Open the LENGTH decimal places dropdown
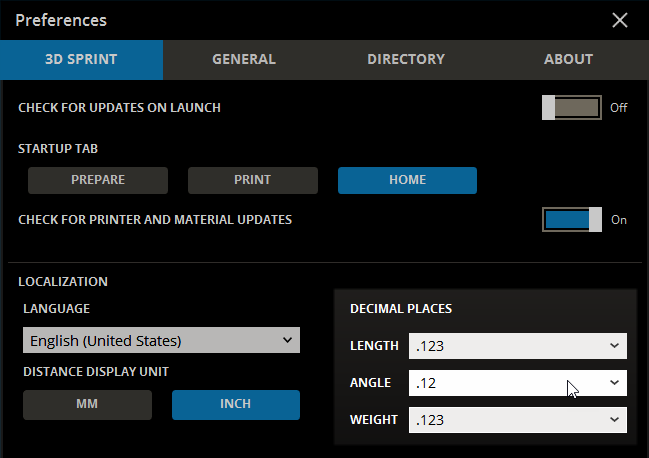Viewport: 649px width, 458px height. 518,346
